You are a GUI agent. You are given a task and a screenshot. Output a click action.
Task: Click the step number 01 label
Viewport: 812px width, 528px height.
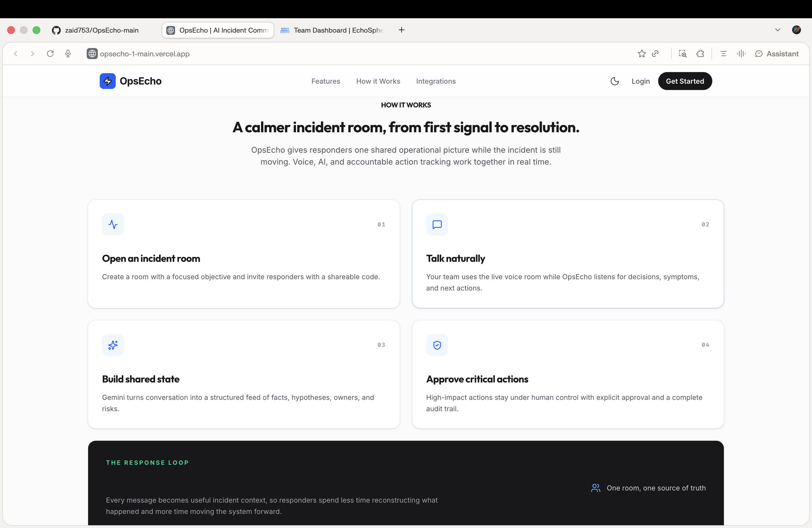pyautogui.click(x=381, y=225)
